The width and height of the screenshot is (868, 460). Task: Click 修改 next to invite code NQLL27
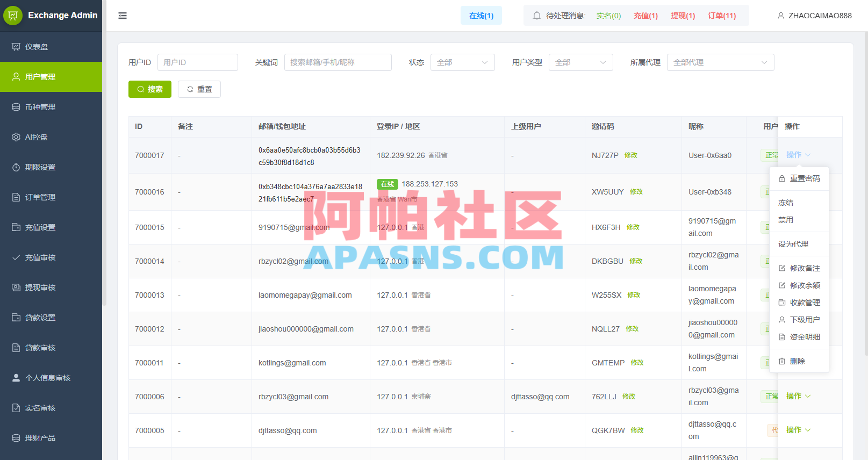[x=632, y=329]
